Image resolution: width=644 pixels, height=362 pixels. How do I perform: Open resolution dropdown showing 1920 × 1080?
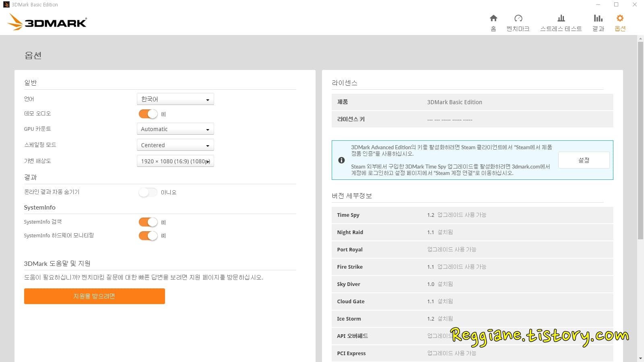[175, 161]
